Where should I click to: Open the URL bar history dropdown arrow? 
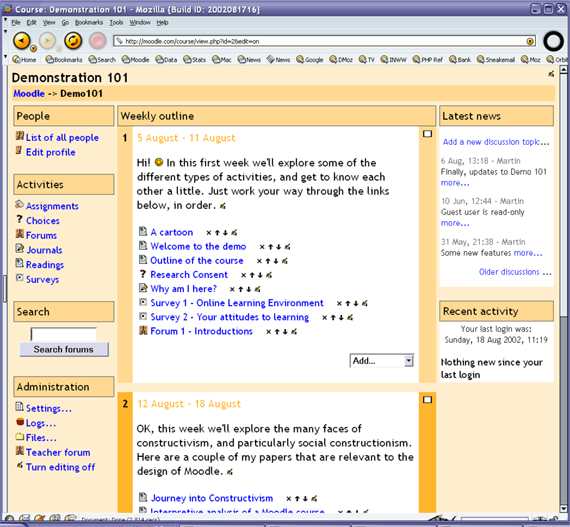click(530, 41)
